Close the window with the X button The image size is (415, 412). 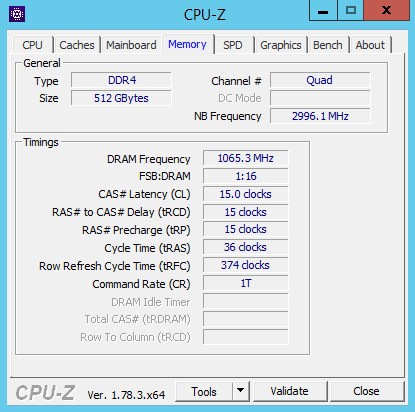(x=386, y=11)
